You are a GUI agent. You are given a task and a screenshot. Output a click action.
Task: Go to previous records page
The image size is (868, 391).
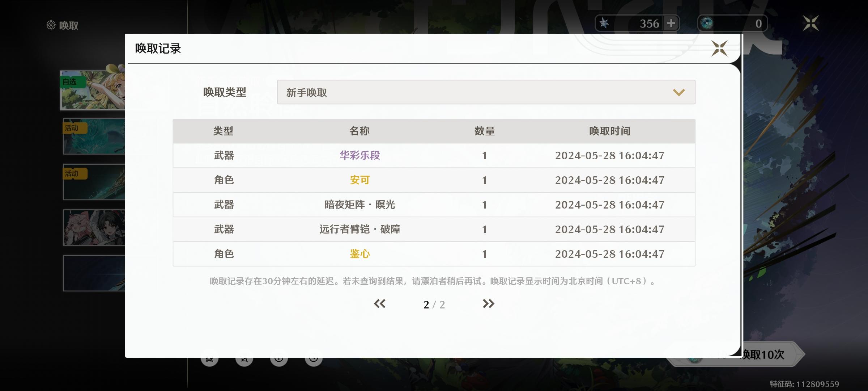(x=379, y=304)
